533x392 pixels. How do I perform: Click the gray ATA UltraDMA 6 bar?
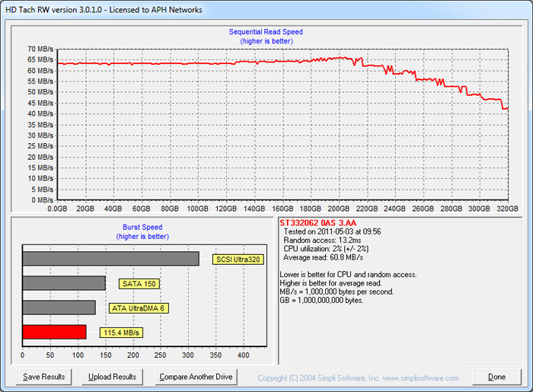tap(59, 308)
